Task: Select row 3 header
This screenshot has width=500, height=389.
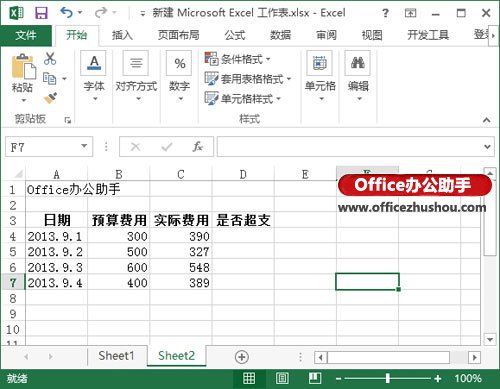Action: click(x=13, y=220)
